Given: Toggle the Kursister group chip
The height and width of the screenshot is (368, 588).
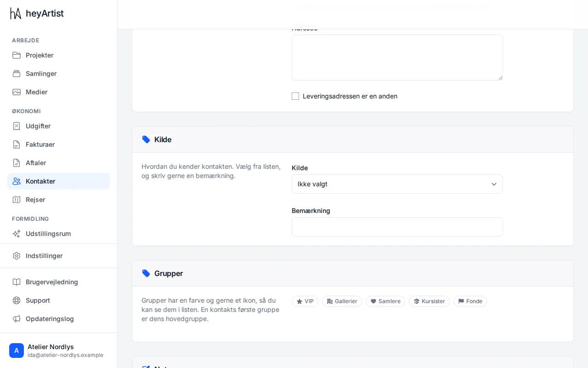Looking at the screenshot, I should [x=429, y=301].
